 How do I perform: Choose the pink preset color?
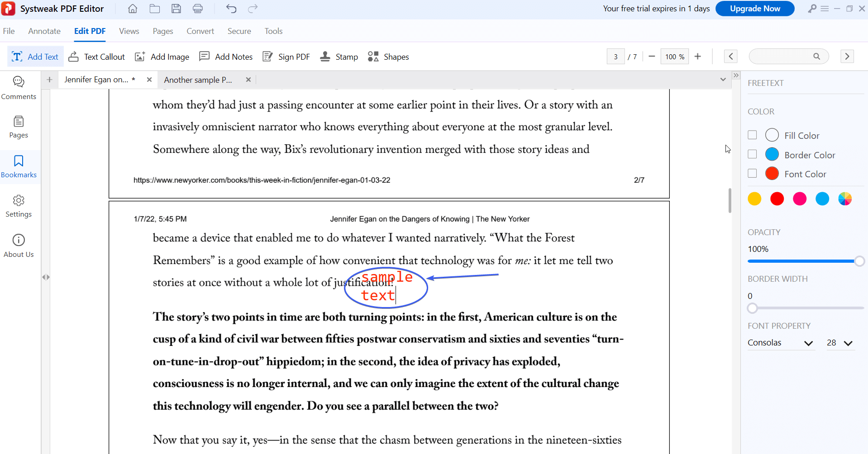click(x=800, y=199)
